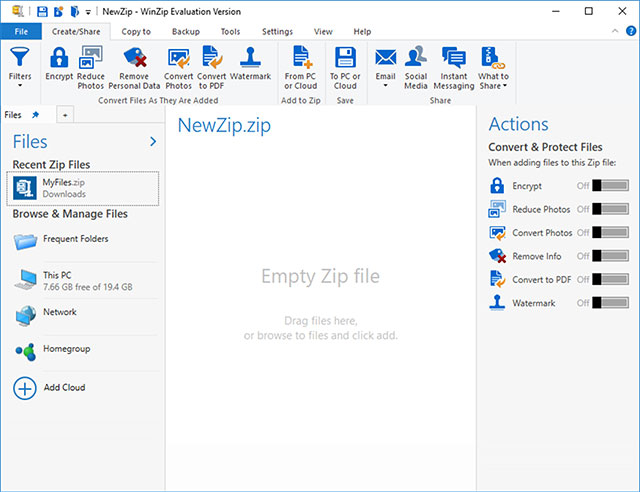
Task: Open recent MyFiles.zip archive
Action: click(83, 188)
